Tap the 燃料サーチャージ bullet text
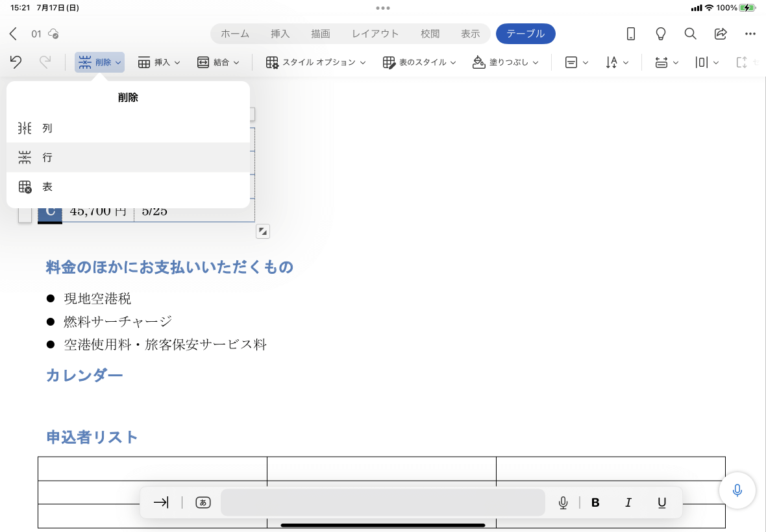766x532 pixels. (117, 321)
